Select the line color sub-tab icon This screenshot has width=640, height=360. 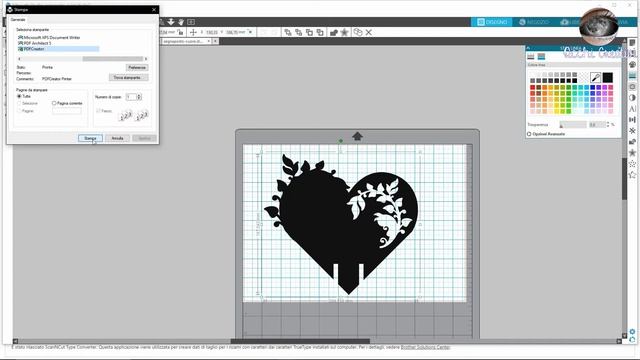pyautogui.click(x=541, y=56)
